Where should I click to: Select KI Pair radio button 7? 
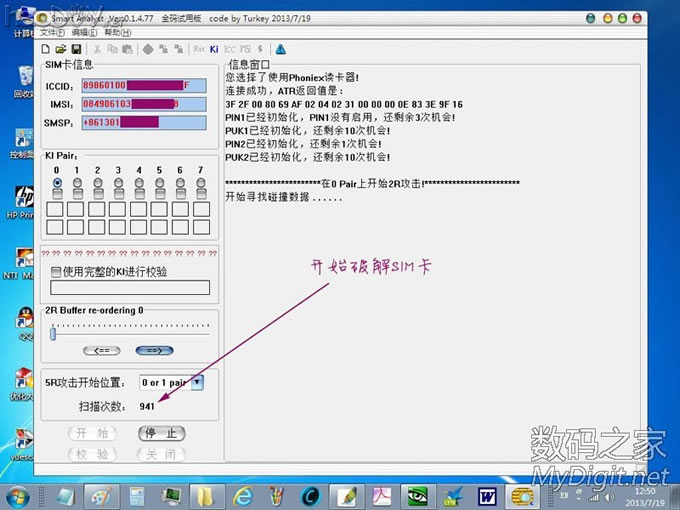[x=201, y=183]
